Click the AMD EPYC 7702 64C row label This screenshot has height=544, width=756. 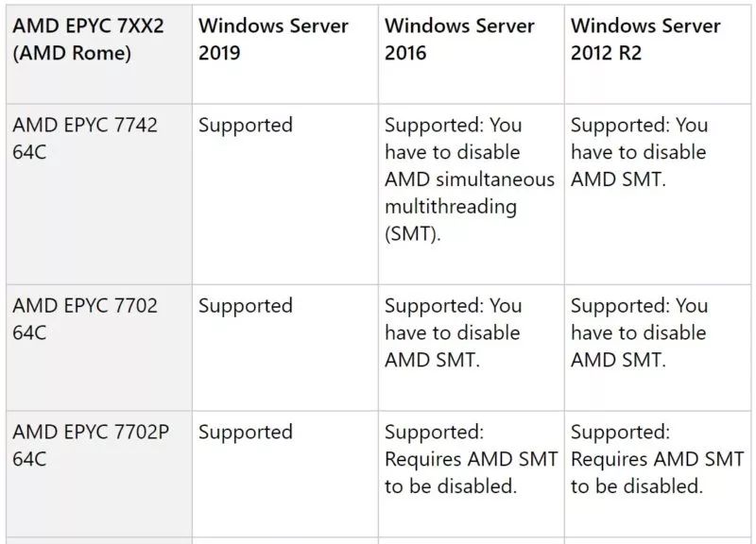[x=85, y=319]
